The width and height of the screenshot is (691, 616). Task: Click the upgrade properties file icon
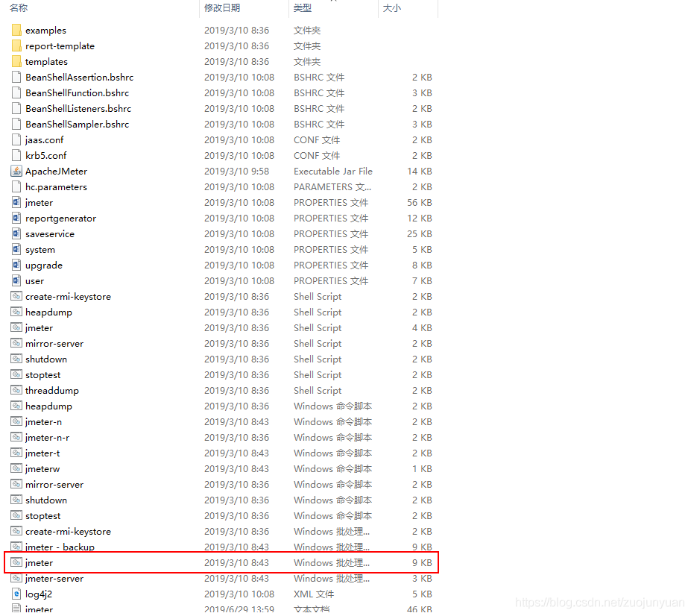coord(16,265)
